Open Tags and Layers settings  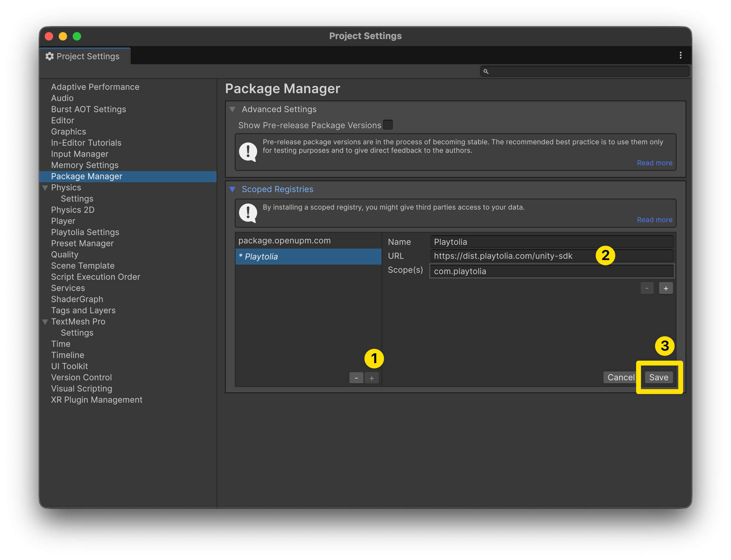pos(83,310)
